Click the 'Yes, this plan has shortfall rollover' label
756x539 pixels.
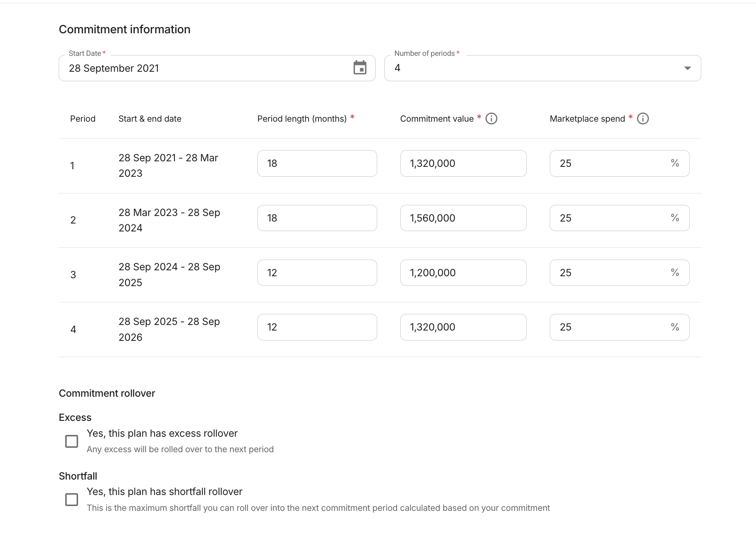tap(165, 491)
